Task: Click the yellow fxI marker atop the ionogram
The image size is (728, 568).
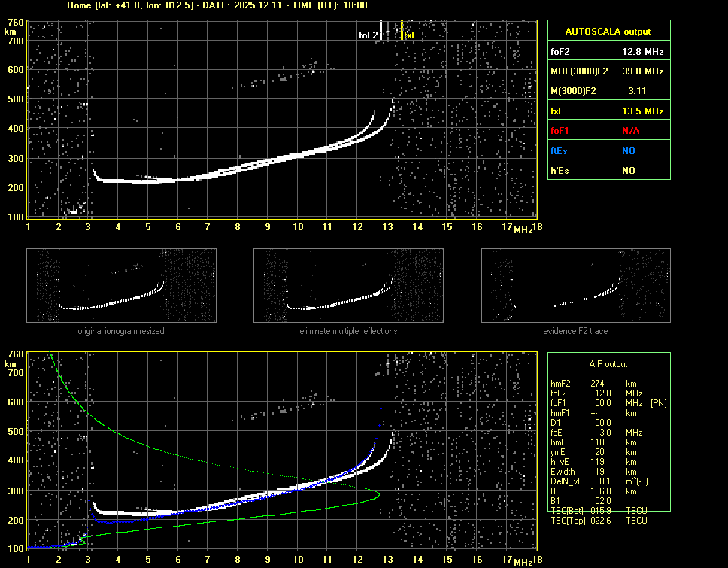Action: 402,30
